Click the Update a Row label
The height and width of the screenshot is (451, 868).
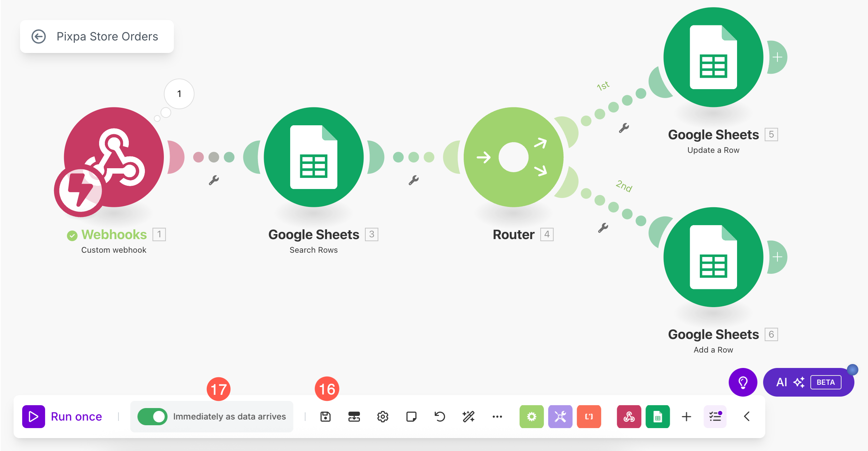713,150
